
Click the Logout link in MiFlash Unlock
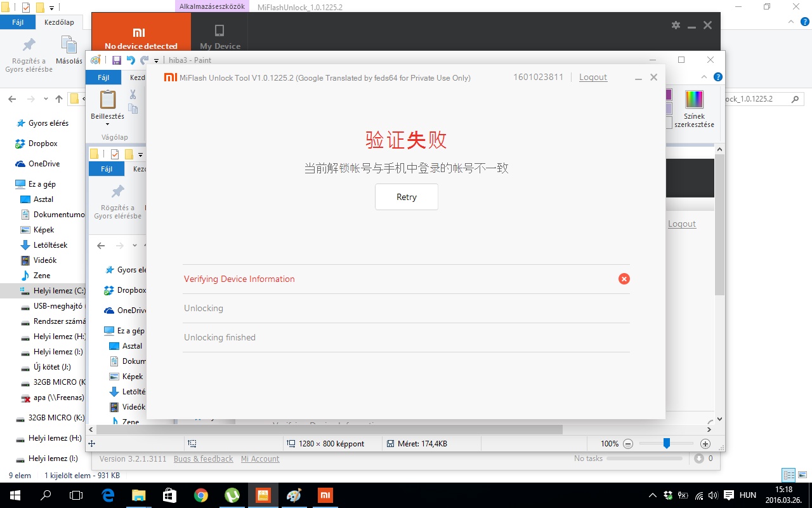pos(593,77)
